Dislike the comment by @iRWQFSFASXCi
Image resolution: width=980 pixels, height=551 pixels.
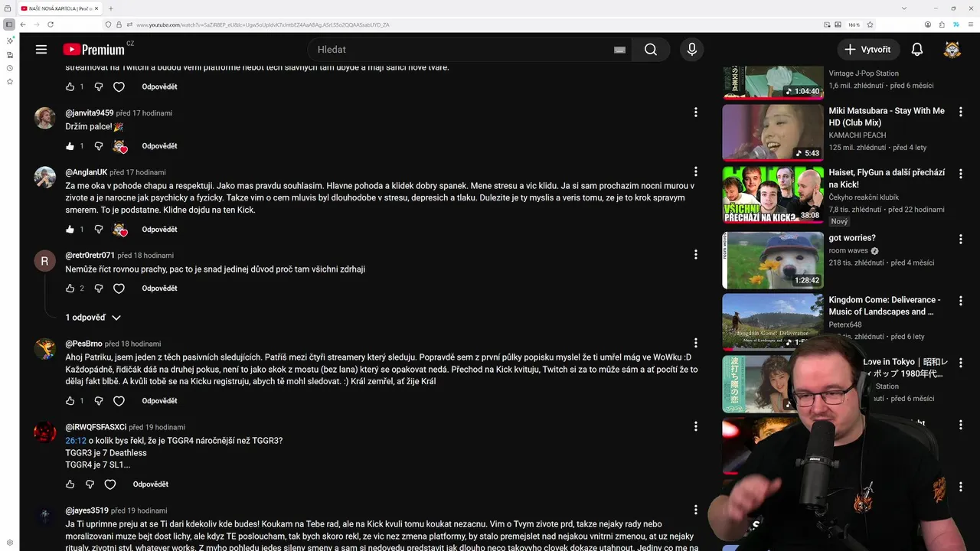[90, 484]
